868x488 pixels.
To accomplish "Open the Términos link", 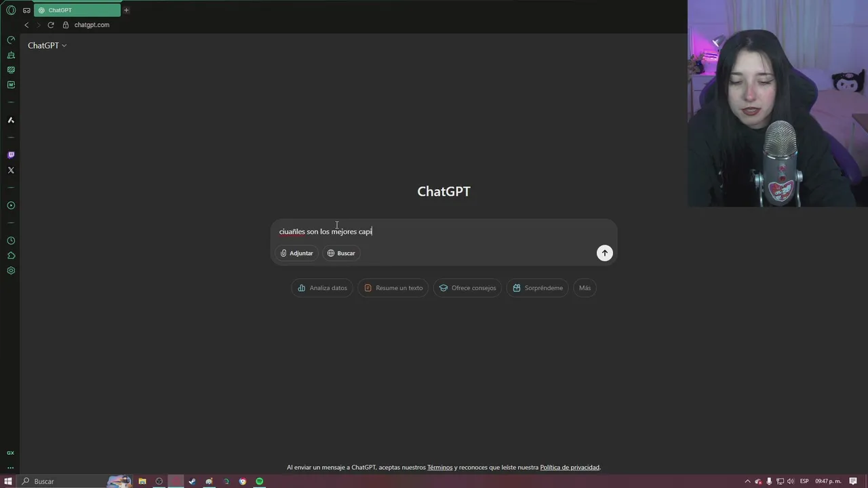I will [440, 468].
